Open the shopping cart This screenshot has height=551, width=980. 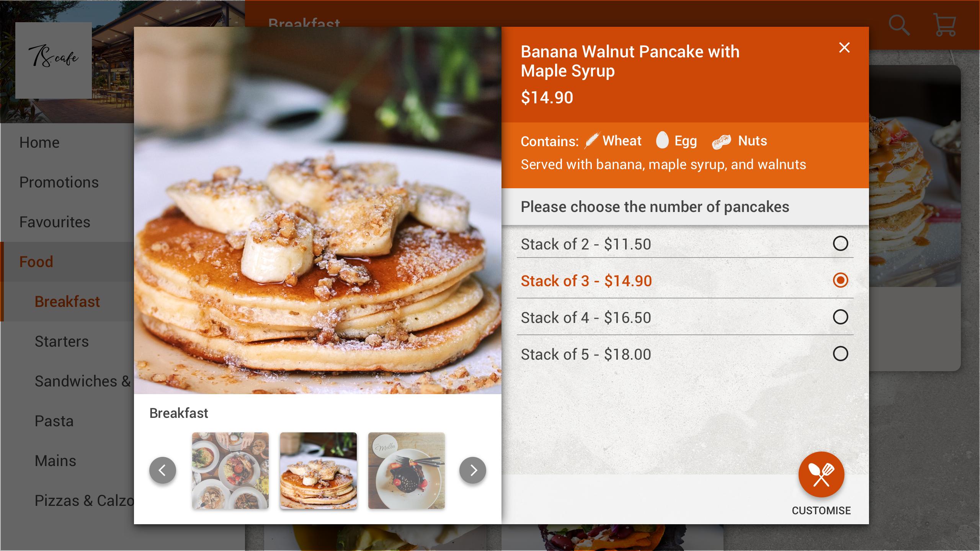tap(944, 25)
